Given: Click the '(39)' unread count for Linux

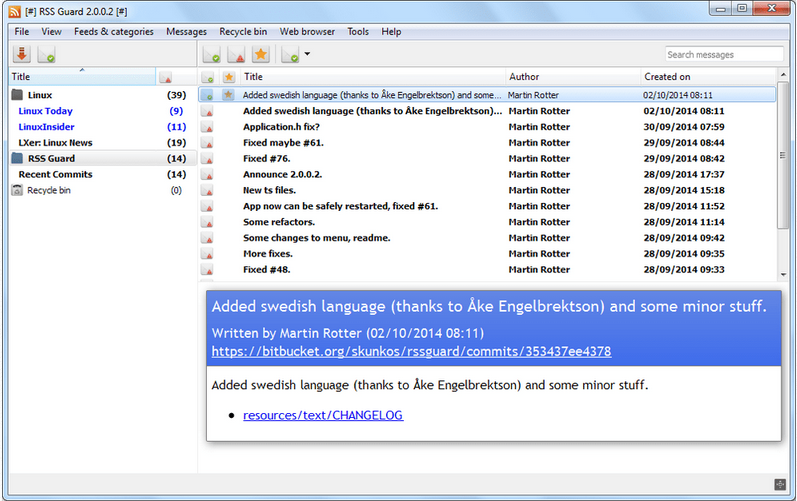Looking at the screenshot, I should 176,95.
